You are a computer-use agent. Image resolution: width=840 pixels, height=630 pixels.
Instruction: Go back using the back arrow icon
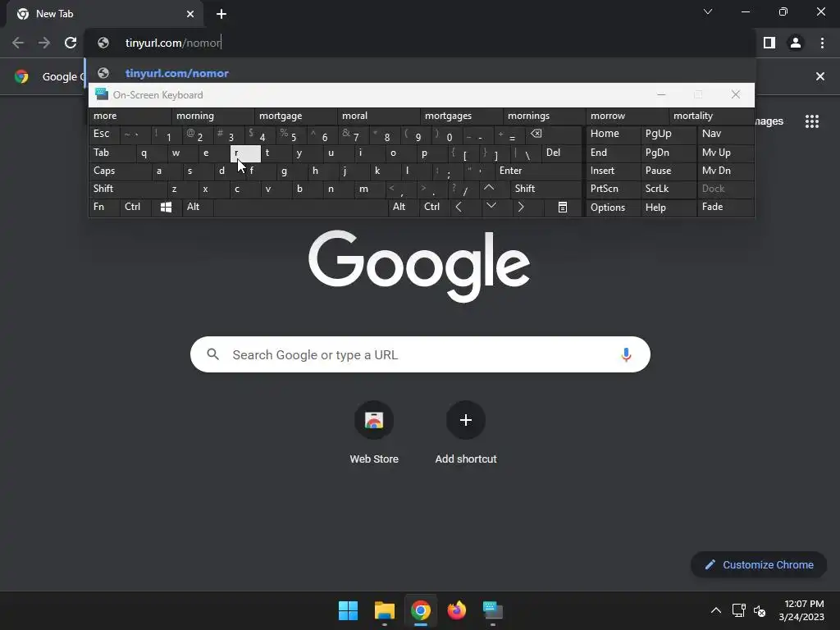[18, 43]
